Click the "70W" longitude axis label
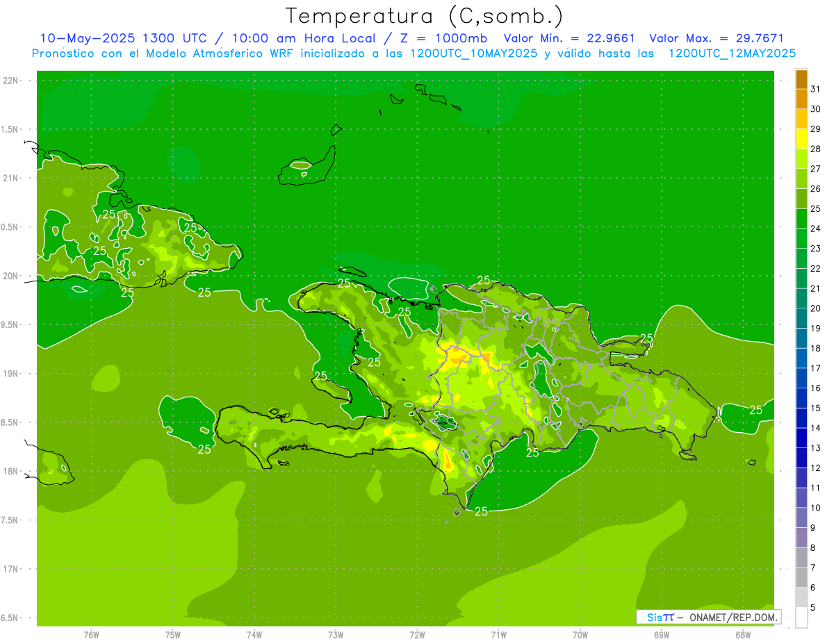The image size is (834, 644). pos(580,635)
